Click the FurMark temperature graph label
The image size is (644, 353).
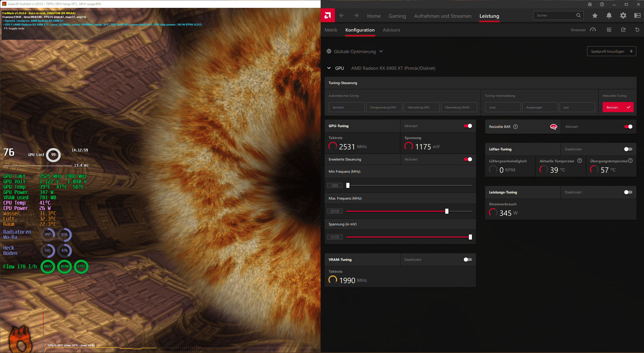72,345
